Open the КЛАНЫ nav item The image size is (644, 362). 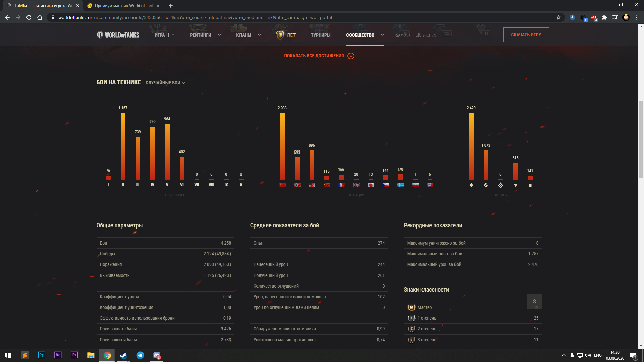tap(244, 35)
